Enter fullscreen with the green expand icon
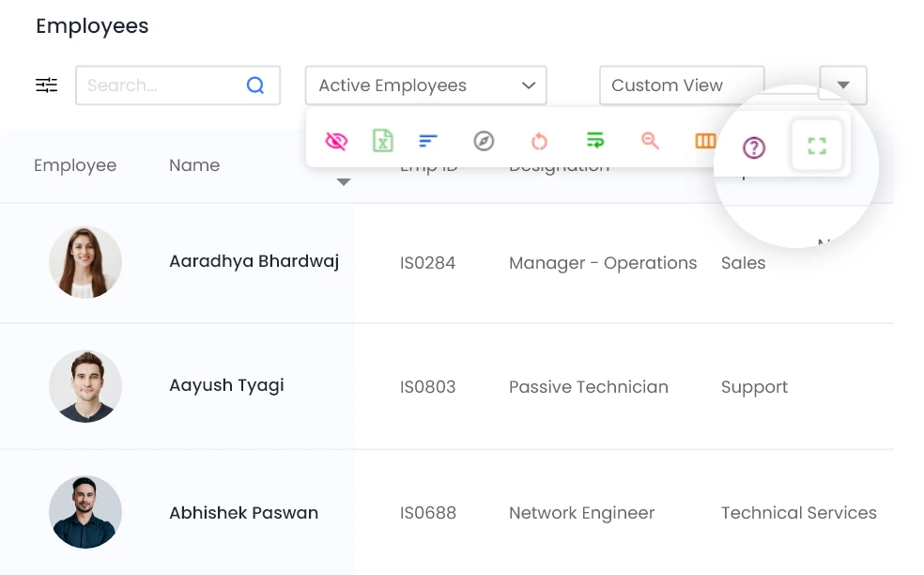Viewport: 924px width, 575px height. (x=817, y=146)
